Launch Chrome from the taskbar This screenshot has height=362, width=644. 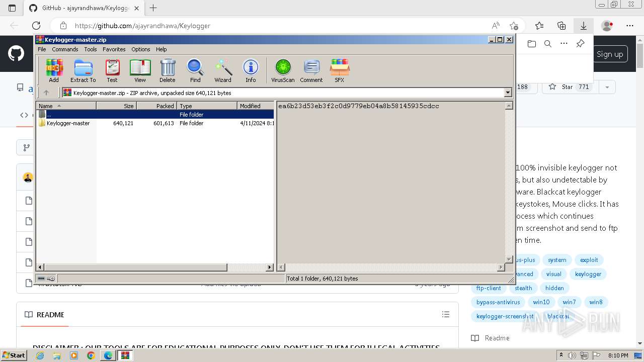point(91,355)
